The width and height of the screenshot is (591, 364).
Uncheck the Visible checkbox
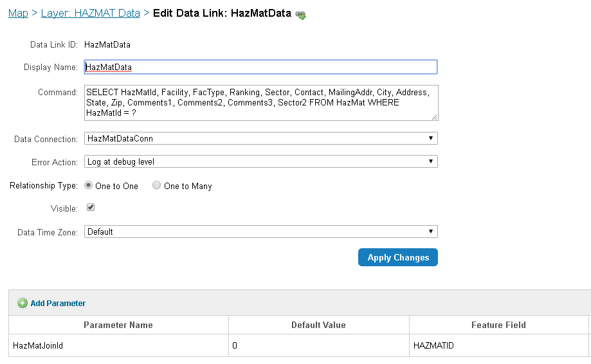coord(91,207)
